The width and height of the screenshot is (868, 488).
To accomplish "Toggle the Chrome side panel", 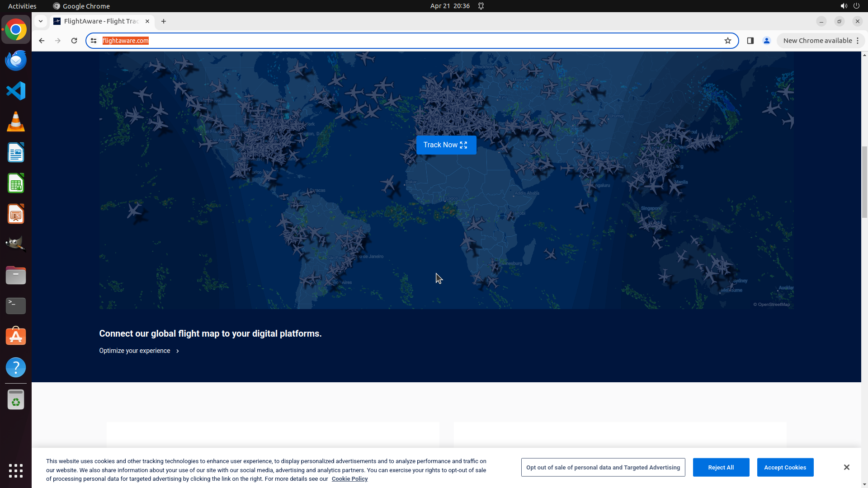I will pyautogui.click(x=750, y=41).
